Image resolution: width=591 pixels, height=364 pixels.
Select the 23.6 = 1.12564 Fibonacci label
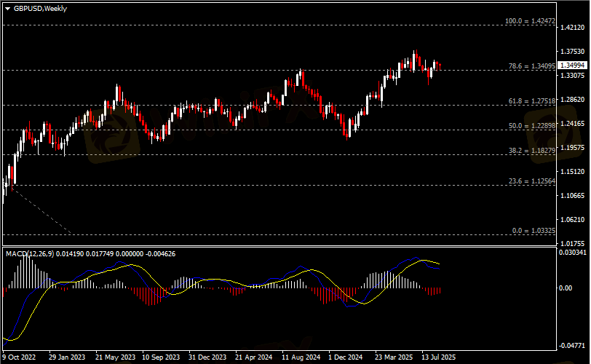[532, 181]
